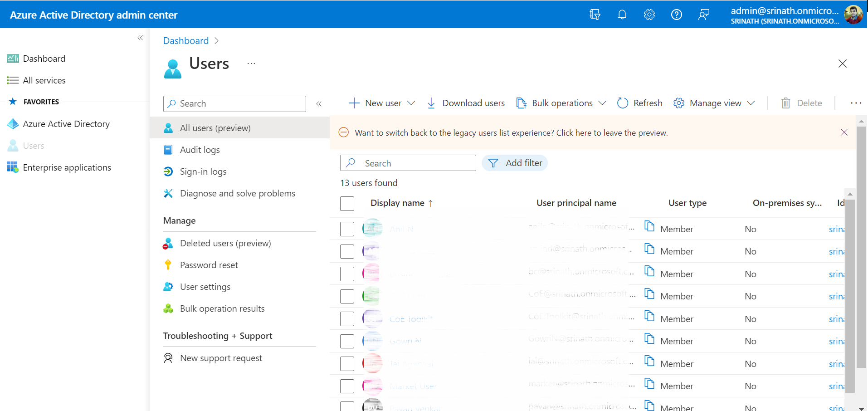Image resolution: width=868 pixels, height=411 pixels.
Task: Select Password reset menu item
Action: (x=209, y=265)
